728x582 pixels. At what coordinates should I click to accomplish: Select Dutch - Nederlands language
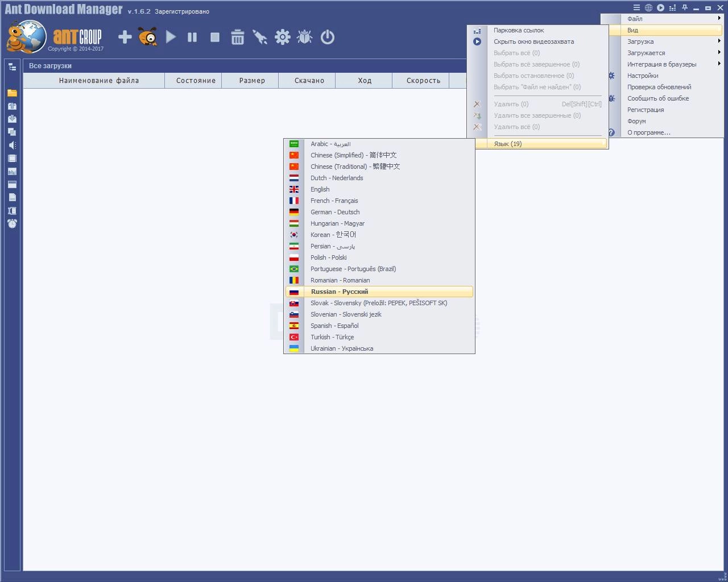379,178
